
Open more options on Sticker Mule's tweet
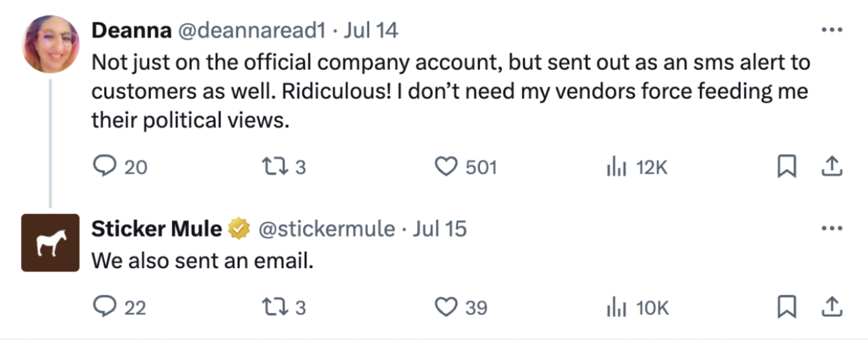[x=832, y=228]
